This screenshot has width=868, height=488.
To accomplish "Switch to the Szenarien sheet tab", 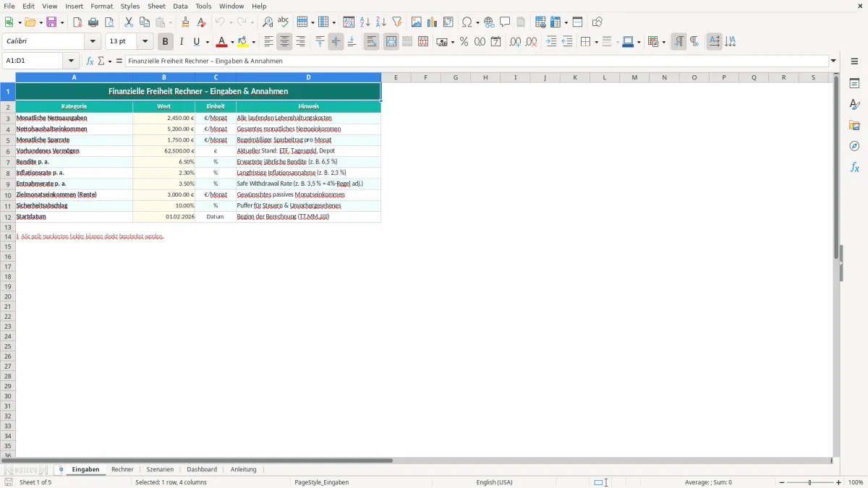I will point(160,469).
